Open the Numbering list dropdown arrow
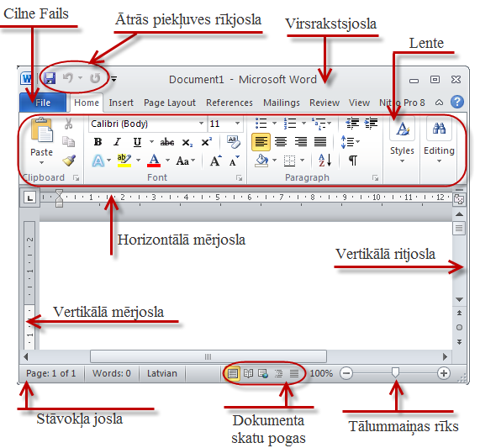Viewport: 480px width, 448px height. (303, 124)
